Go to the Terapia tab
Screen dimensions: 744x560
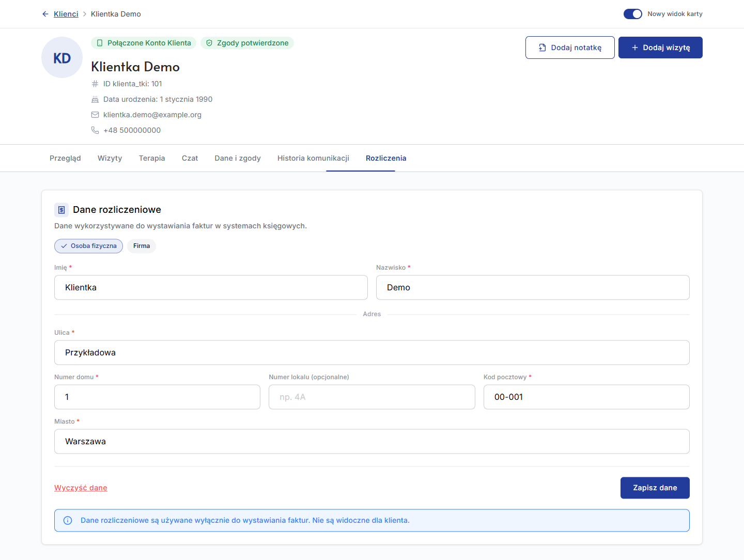[x=152, y=158]
